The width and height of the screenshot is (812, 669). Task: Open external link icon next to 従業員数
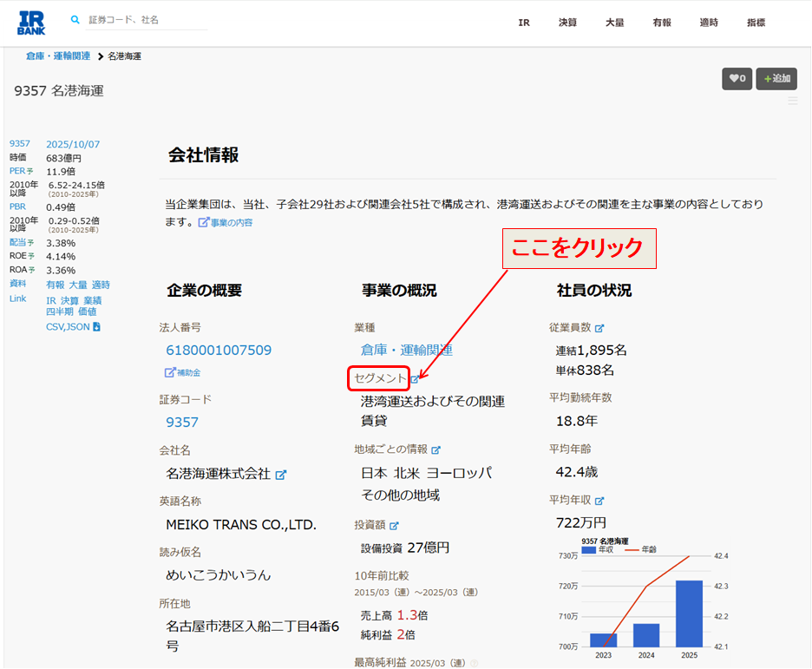point(599,328)
